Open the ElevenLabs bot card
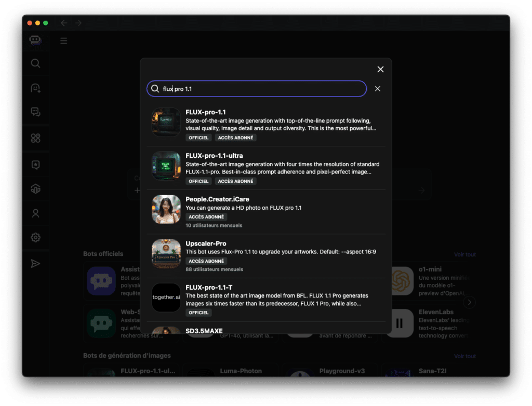Image resolution: width=532 pixels, height=406 pixels. click(429, 323)
